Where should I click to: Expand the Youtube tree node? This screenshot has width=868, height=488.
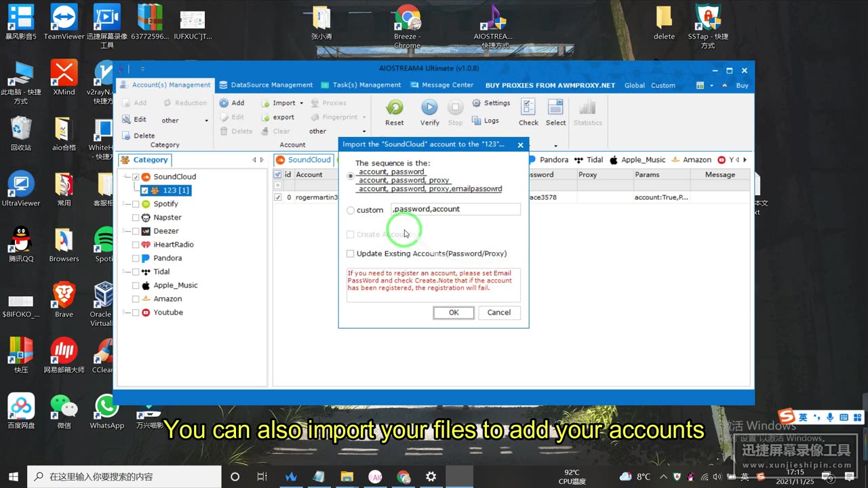coord(126,312)
